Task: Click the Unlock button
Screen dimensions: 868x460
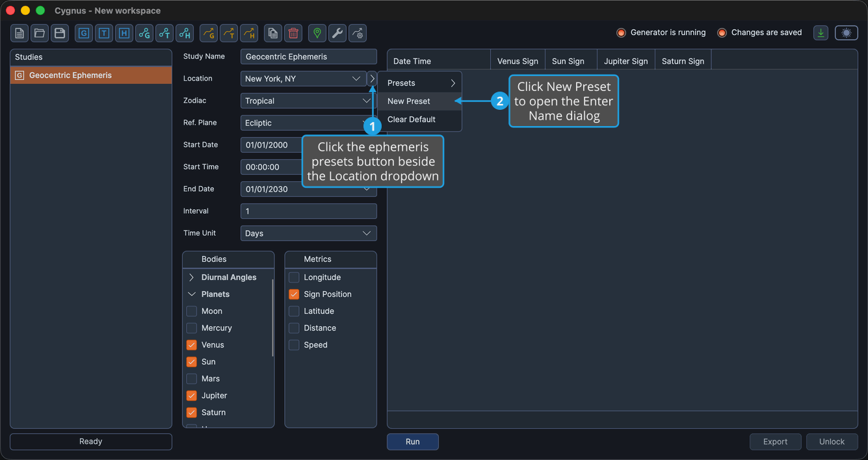Action: pyautogui.click(x=832, y=442)
